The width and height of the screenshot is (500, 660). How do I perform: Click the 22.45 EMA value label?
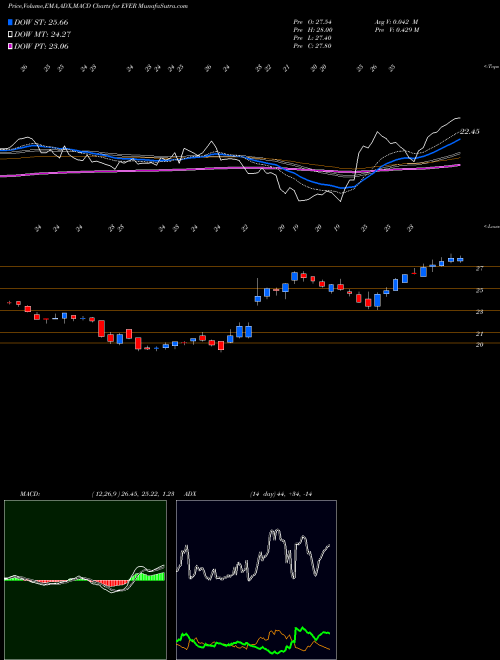[470, 132]
